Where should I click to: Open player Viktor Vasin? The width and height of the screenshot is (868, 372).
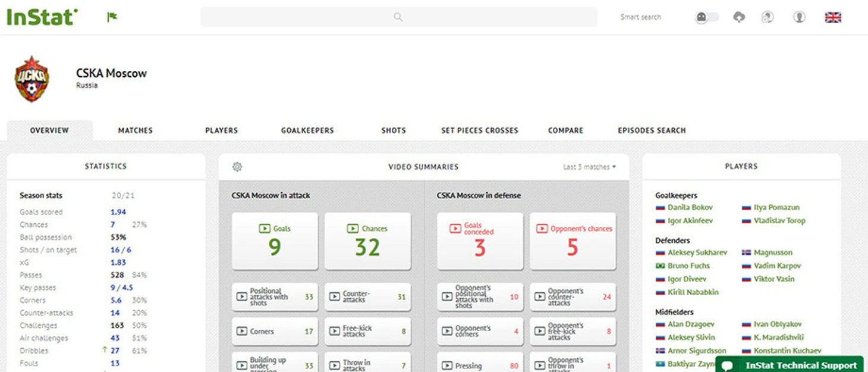(x=773, y=279)
